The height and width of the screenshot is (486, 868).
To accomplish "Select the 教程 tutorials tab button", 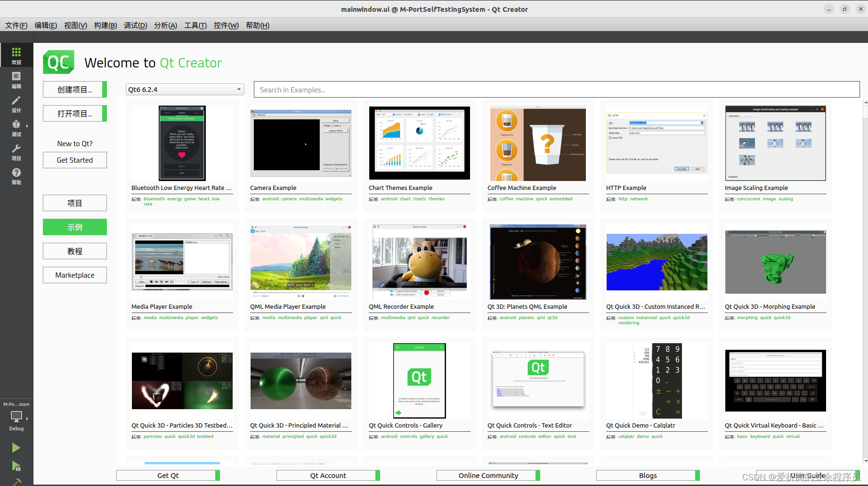I will [x=75, y=251].
